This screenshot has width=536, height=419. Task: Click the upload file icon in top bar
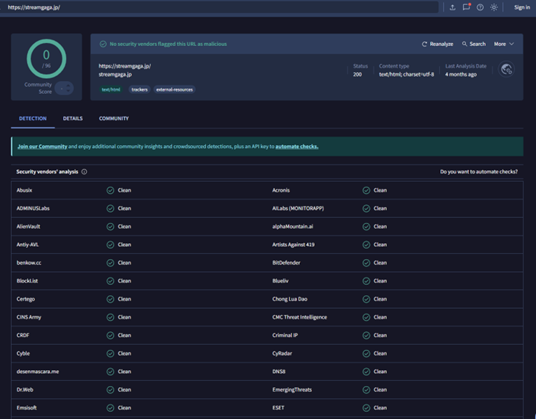(452, 7)
